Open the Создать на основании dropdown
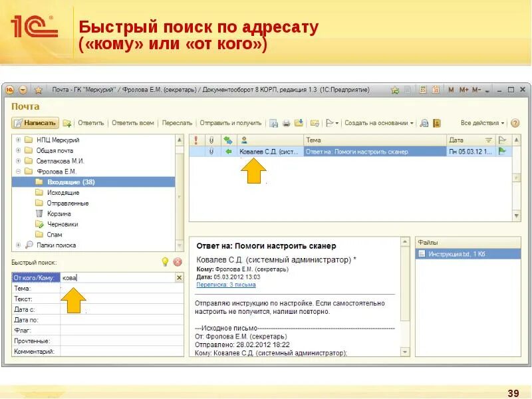 tap(379, 123)
